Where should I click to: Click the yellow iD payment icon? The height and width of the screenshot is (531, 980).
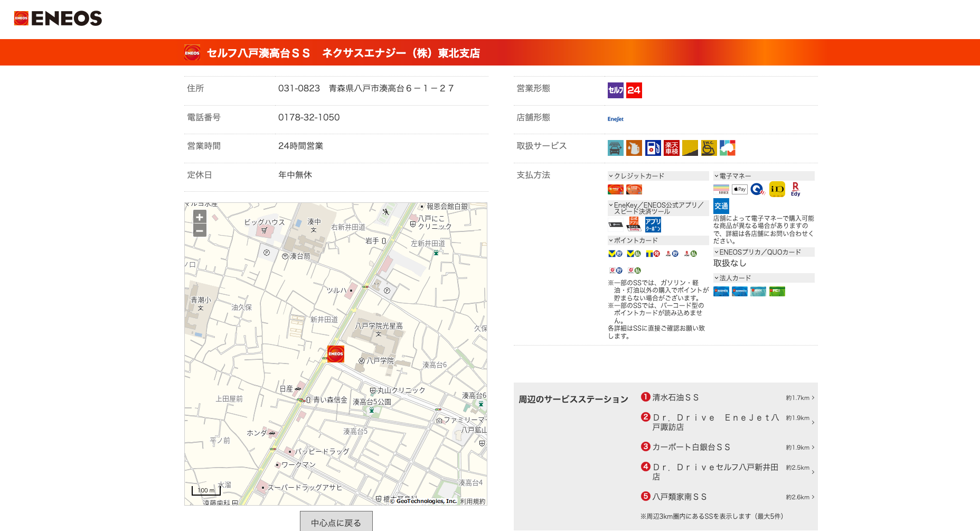point(777,189)
